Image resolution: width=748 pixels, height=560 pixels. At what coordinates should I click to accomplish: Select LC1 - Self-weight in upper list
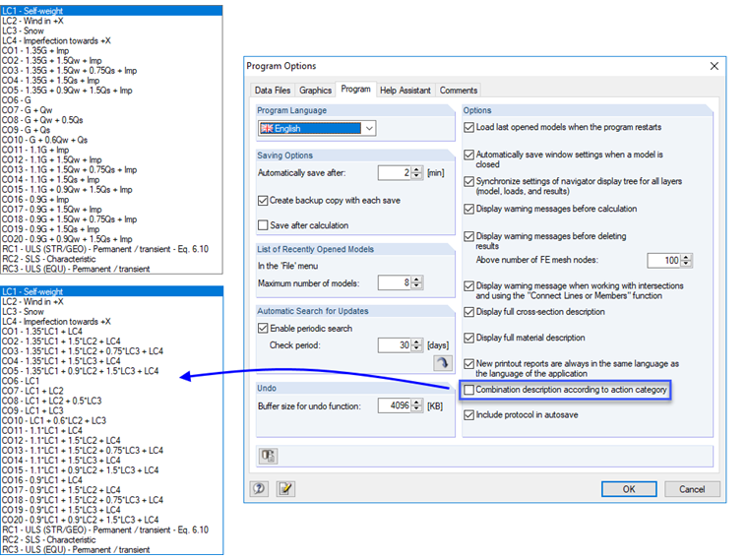click(x=111, y=11)
